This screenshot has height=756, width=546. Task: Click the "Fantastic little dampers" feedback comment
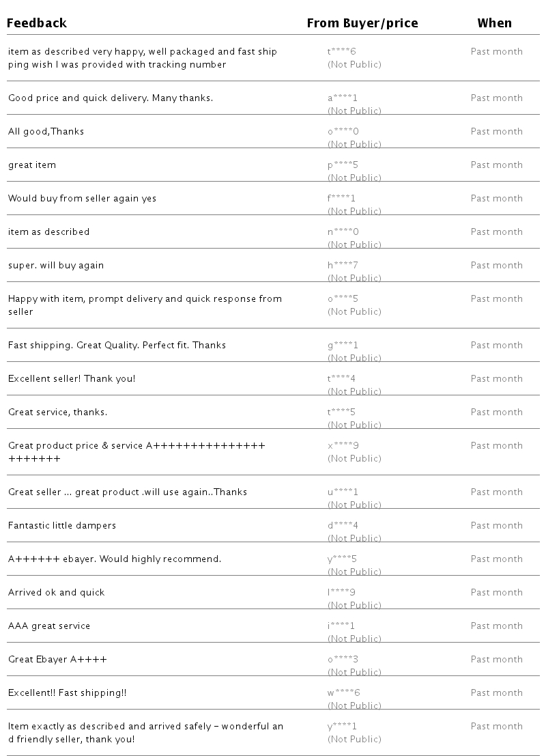pos(62,526)
